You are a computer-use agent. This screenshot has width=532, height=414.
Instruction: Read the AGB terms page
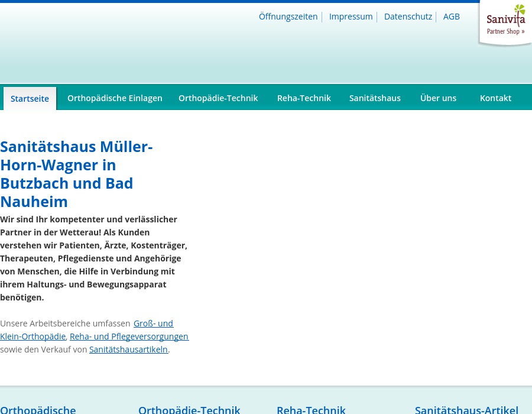(x=451, y=16)
